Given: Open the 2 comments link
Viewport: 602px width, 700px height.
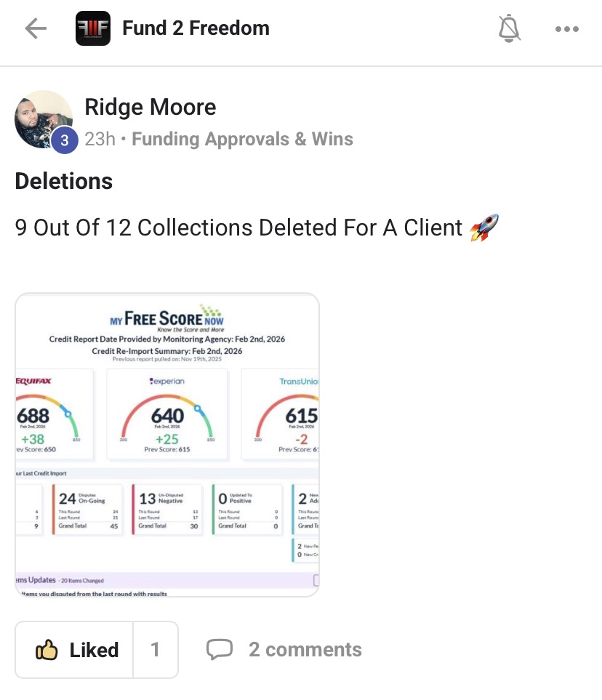Looking at the screenshot, I should coord(305,649).
